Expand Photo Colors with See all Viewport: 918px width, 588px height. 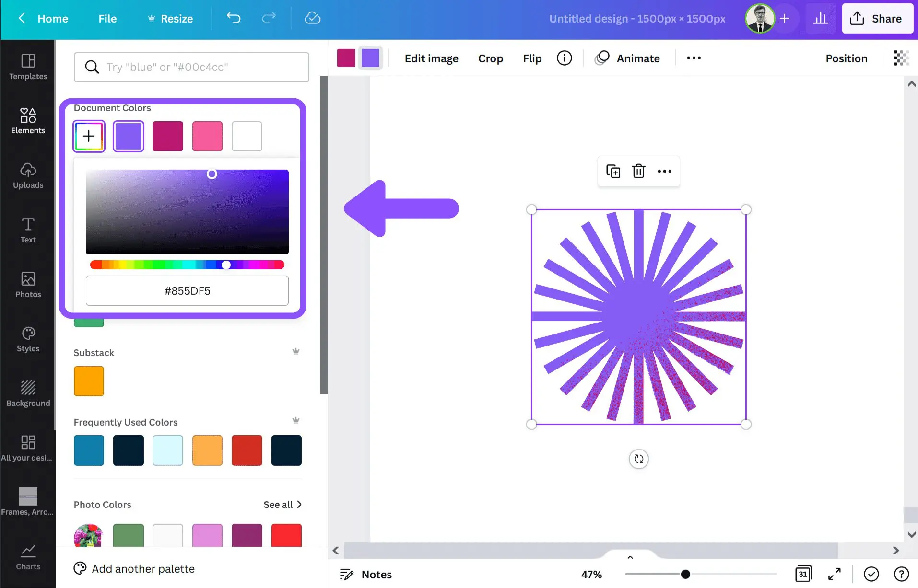282,505
